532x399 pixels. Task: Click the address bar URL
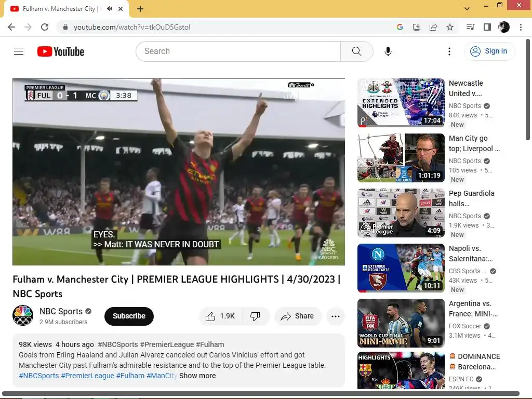click(x=132, y=27)
